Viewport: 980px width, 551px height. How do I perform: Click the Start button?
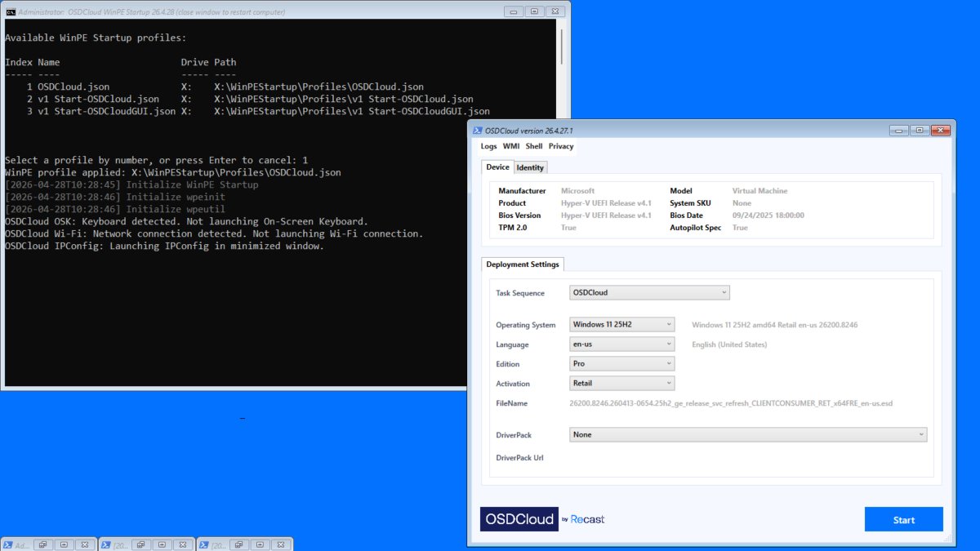tap(904, 520)
